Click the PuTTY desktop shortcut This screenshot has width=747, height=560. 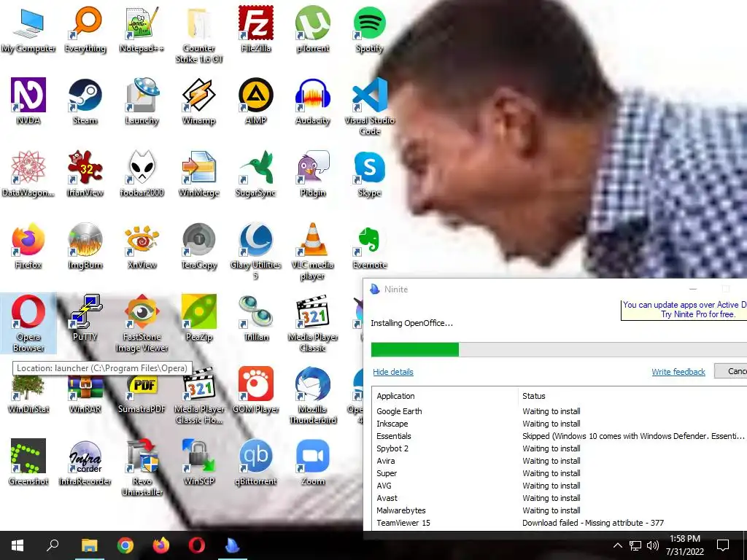click(85, 318)
